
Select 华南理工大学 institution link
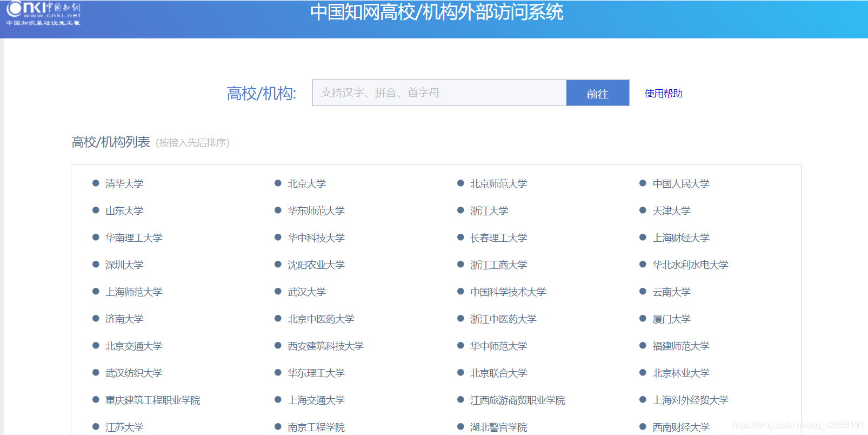tap(134, 238)
